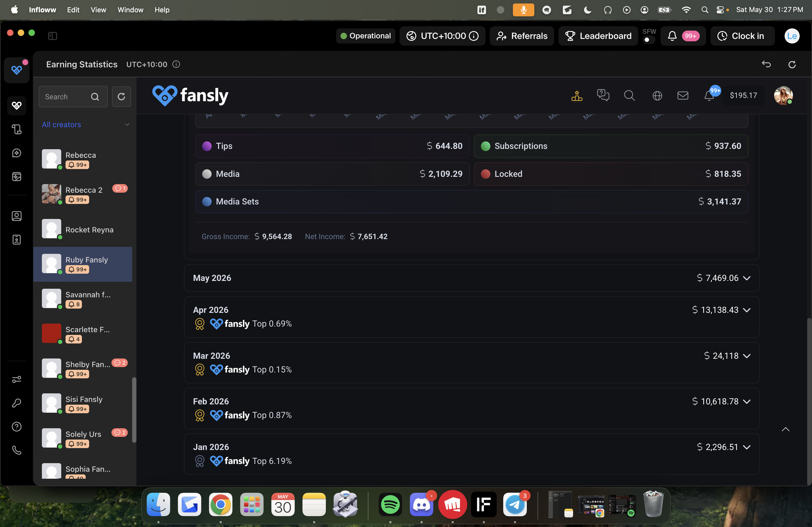This screenshot has height=527, width=812.
Task: Expand the Apr 2026 earnings row
Action: (x=472, y=317)
